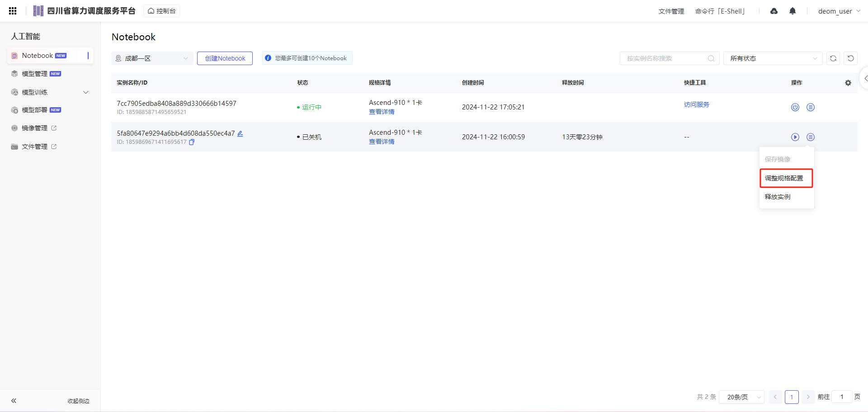Click the 创建Notebook button
This screenshot has height=412, width=868.
pos(225,58)
